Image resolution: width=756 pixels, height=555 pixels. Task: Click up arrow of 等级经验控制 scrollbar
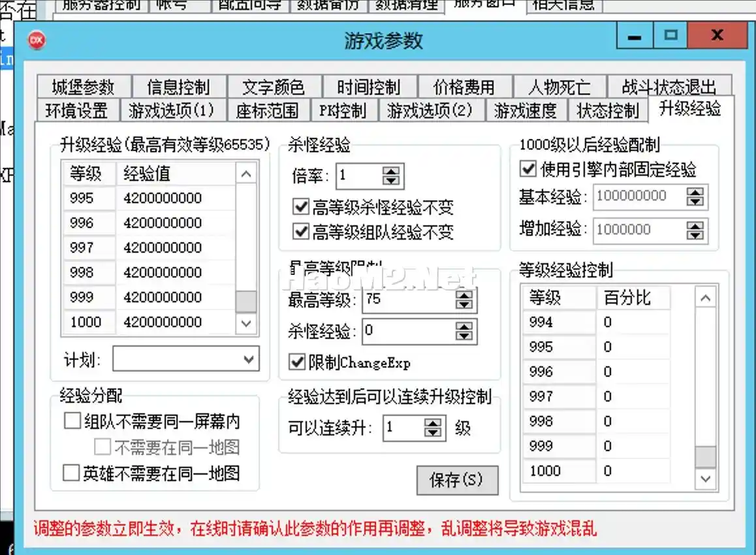point(705,298)
